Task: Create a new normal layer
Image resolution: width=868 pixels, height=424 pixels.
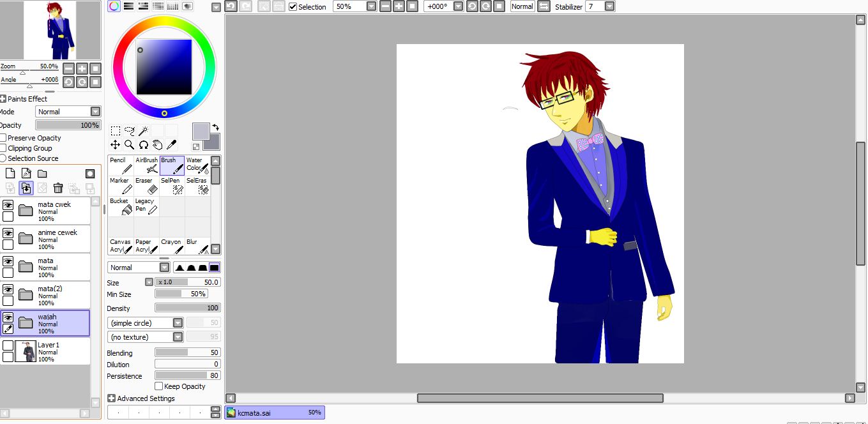Action: pyautogui.click(x=10, y=174)
